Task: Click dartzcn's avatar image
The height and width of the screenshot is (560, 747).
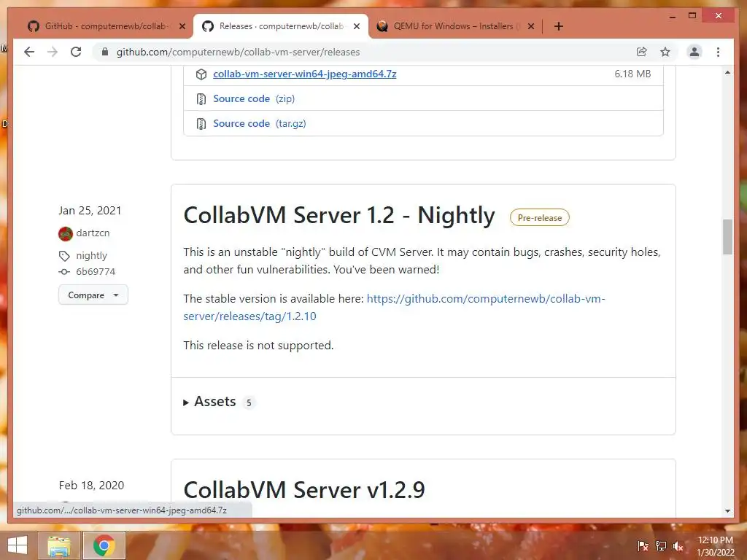Action: point(65,233)
